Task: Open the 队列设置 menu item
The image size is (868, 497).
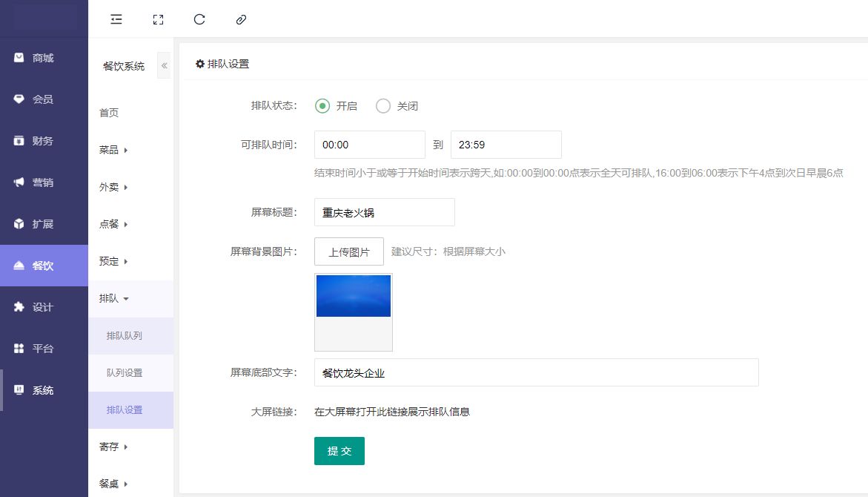Action: pos(125,373)
